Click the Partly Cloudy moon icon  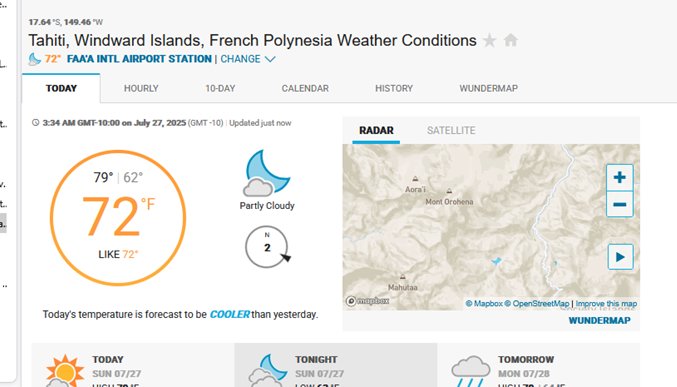coord(266,173)
